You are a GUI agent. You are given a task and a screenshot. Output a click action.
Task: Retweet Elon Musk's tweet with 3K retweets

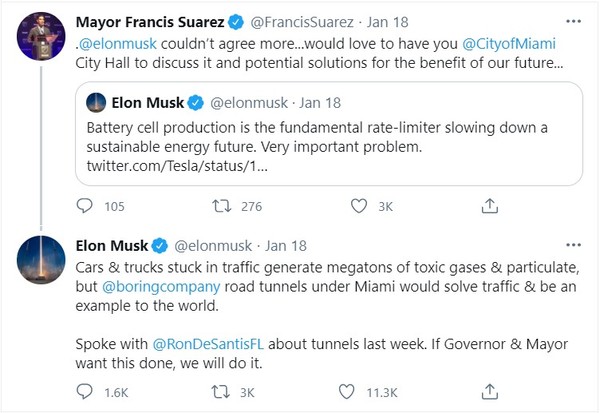coord(223,392)
